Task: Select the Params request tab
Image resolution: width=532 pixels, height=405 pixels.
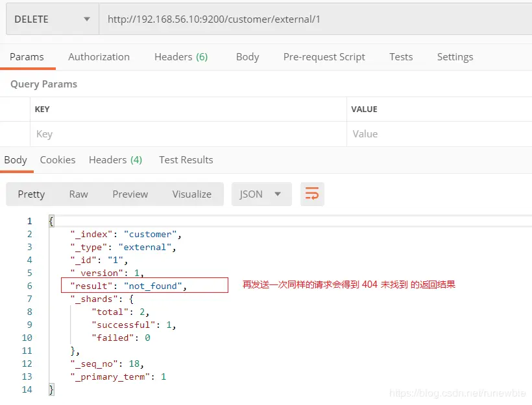Action: [27, 56]
